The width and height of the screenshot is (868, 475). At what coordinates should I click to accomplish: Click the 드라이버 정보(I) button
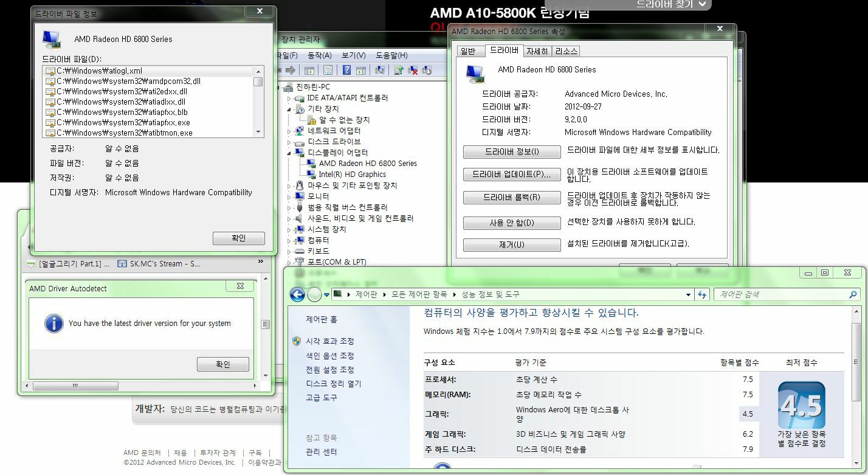pos(512,151)
